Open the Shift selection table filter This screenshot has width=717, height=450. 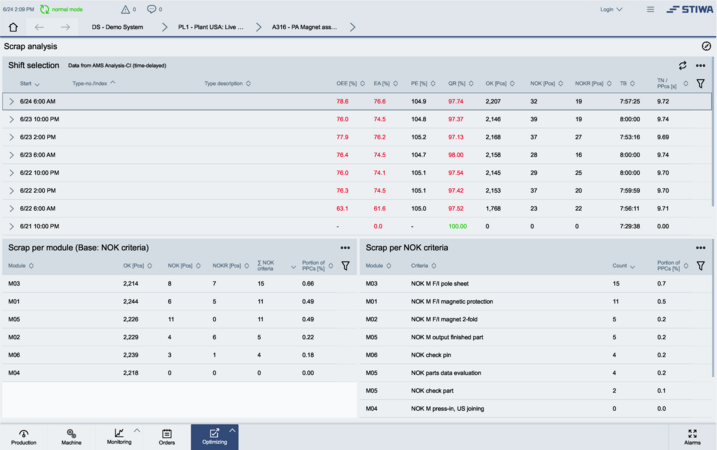pos(700,83)
